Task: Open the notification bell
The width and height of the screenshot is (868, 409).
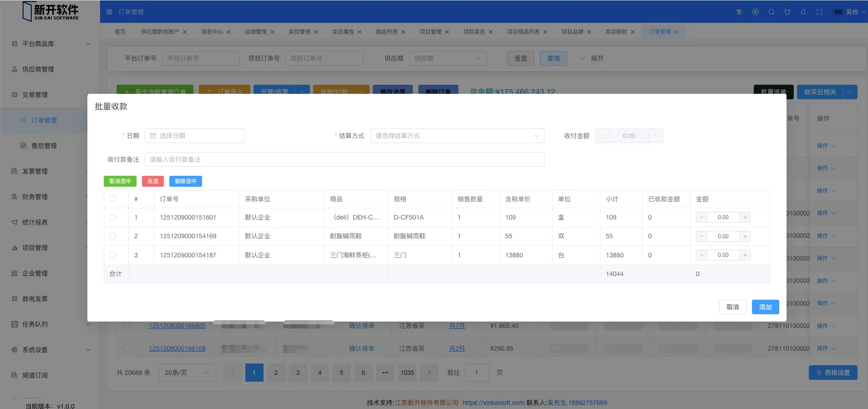Action: coord(803,12)
